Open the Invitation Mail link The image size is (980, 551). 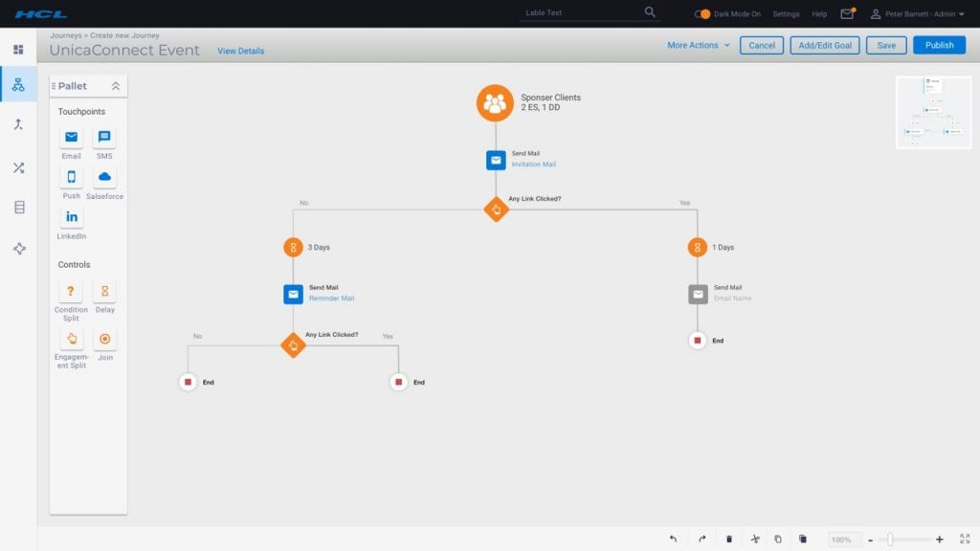(x=534, y=165)
